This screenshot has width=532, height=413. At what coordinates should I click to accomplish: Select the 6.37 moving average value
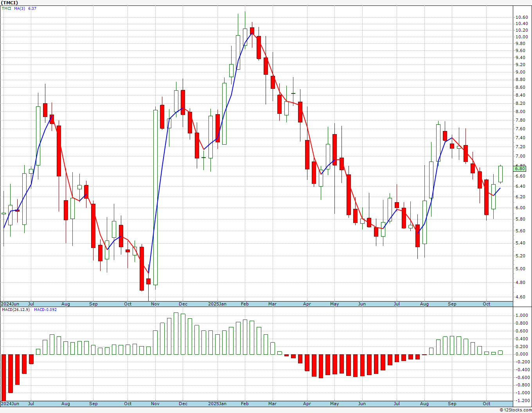click(32, 9)
